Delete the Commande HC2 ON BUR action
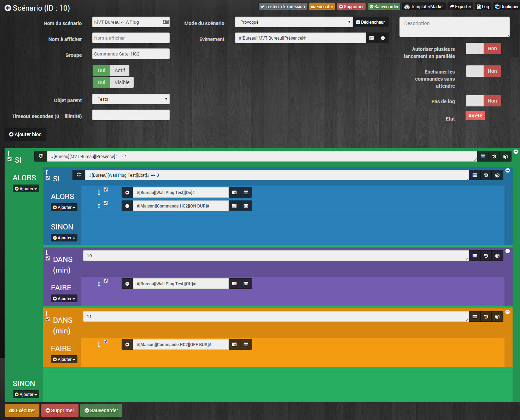520x420 pixels. pos(127,206)
